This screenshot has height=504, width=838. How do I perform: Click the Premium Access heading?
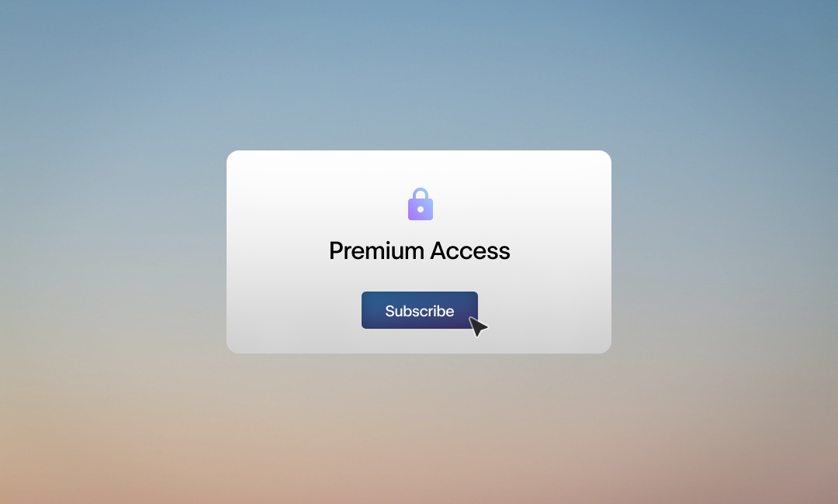(420, 250)
